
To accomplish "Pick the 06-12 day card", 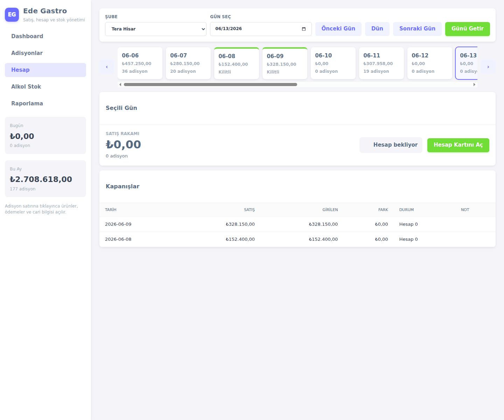I will 430,63.
